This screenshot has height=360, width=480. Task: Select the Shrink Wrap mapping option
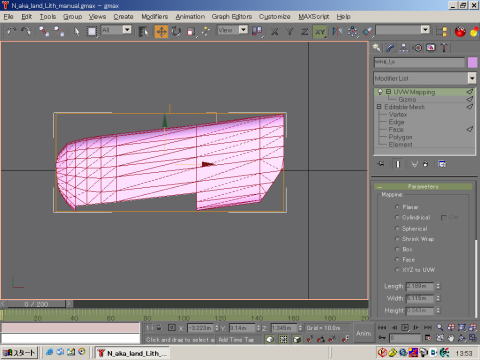pyautogui.click(x=397, y=239)
